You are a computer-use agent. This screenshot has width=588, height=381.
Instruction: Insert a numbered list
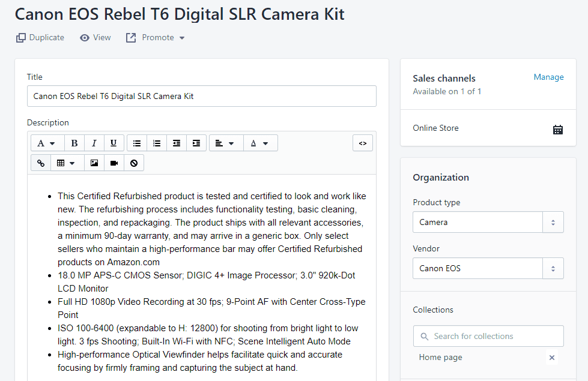point(157,143)
